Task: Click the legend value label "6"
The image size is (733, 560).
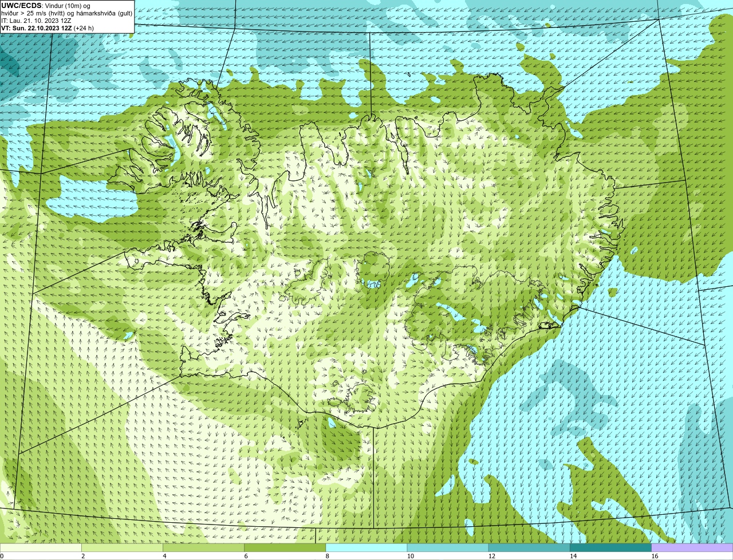Action: [x=246, y=556]
